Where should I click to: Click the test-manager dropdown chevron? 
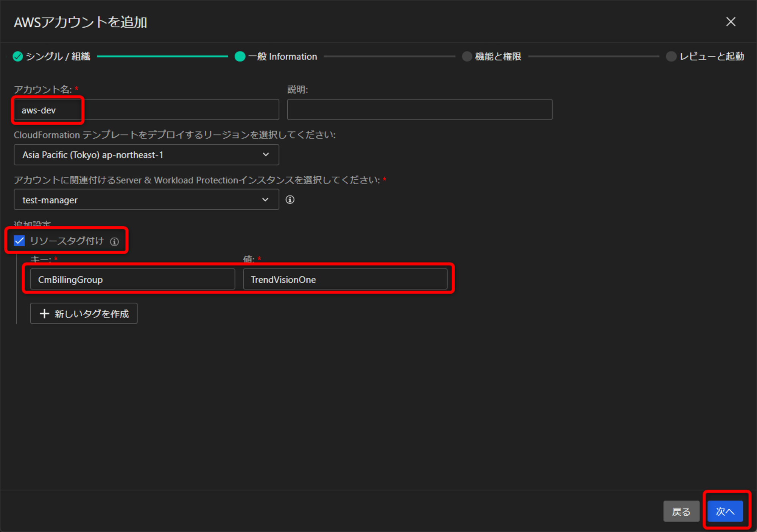click(265, 199)
